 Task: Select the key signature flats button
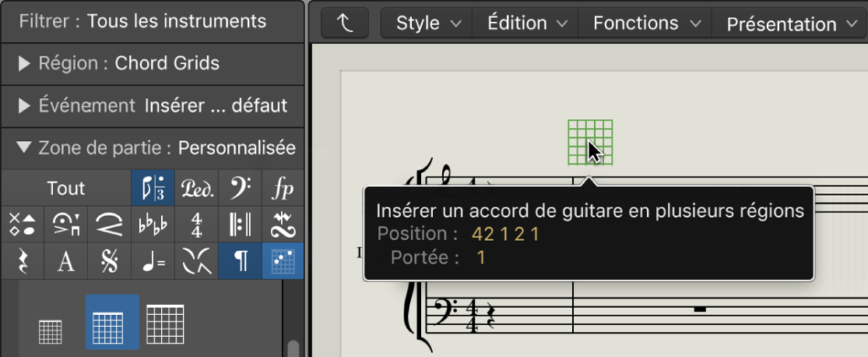(x=153, y=224)
